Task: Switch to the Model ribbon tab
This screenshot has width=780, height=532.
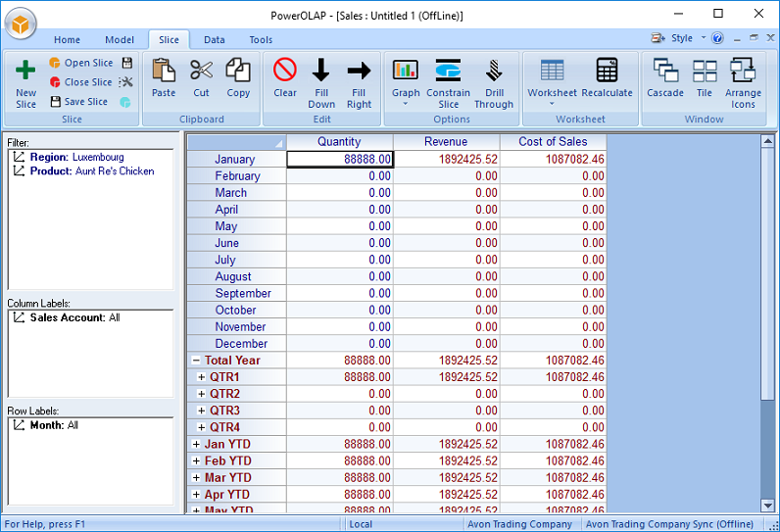Action: coord(120,40)
